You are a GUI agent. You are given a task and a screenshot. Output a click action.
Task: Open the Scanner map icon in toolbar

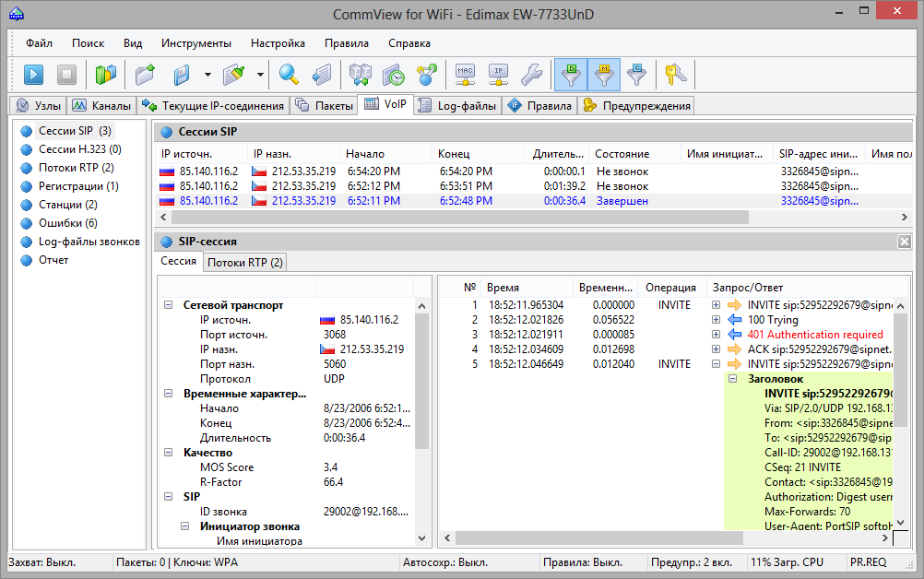pyautogui.click(x=106, y=75)
